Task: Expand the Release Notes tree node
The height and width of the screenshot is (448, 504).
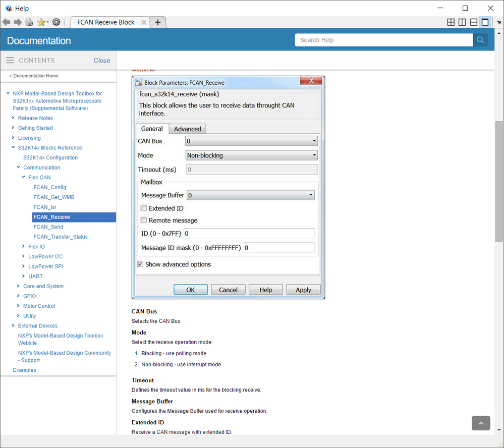Action: (x=13, y=118)
